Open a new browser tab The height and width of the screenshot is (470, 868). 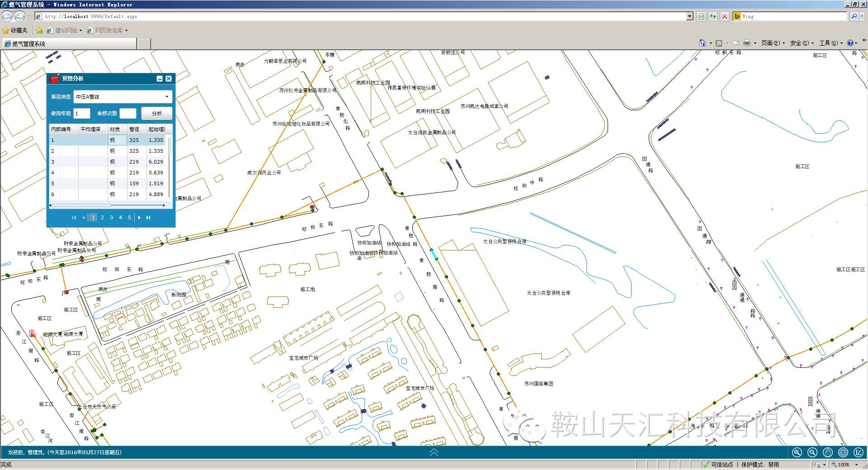click(144, 43)
